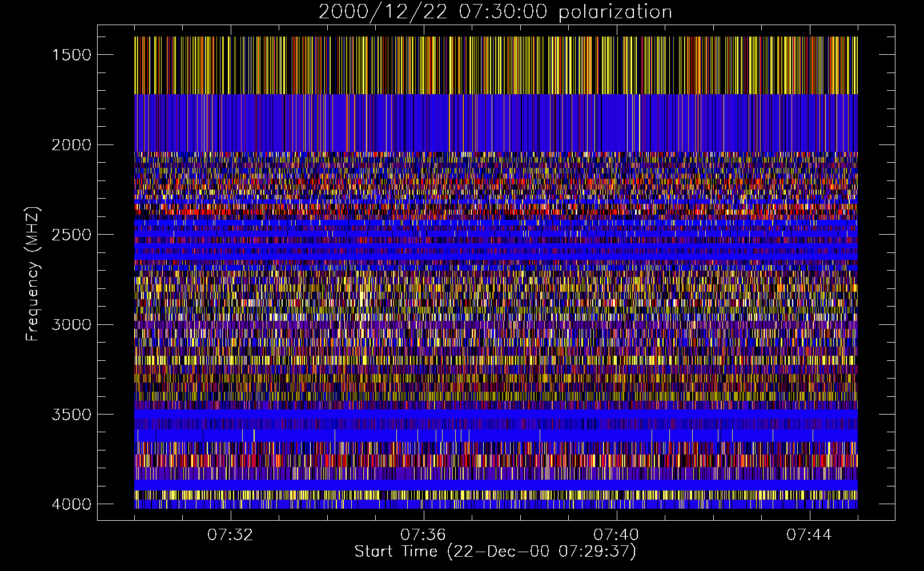Screen dimensions: 924x571
Task: Click the 4000 frequency axis label
Action: 71,504
